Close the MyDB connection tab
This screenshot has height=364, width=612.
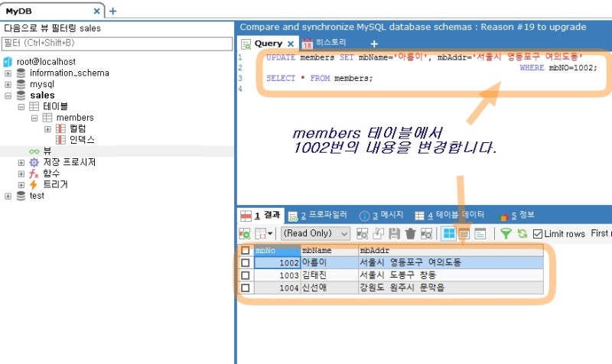coord(97,11)
